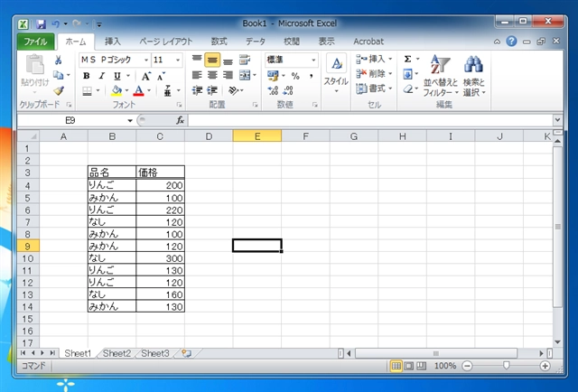Click the zoom out minus button
The height and width of the screenshot is (392, 578).
(x=467, y=366)
